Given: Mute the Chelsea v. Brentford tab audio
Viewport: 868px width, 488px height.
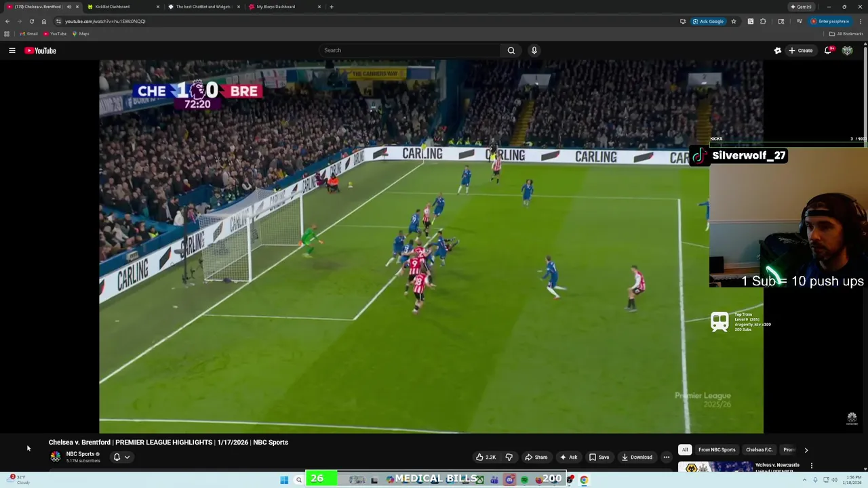Looking at the screenshot, I should 68,7.
